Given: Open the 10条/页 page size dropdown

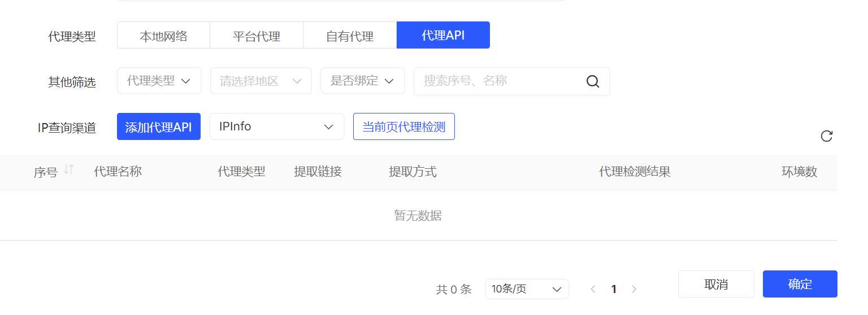Looking at the screenshot, I should (x=527, y=289).
